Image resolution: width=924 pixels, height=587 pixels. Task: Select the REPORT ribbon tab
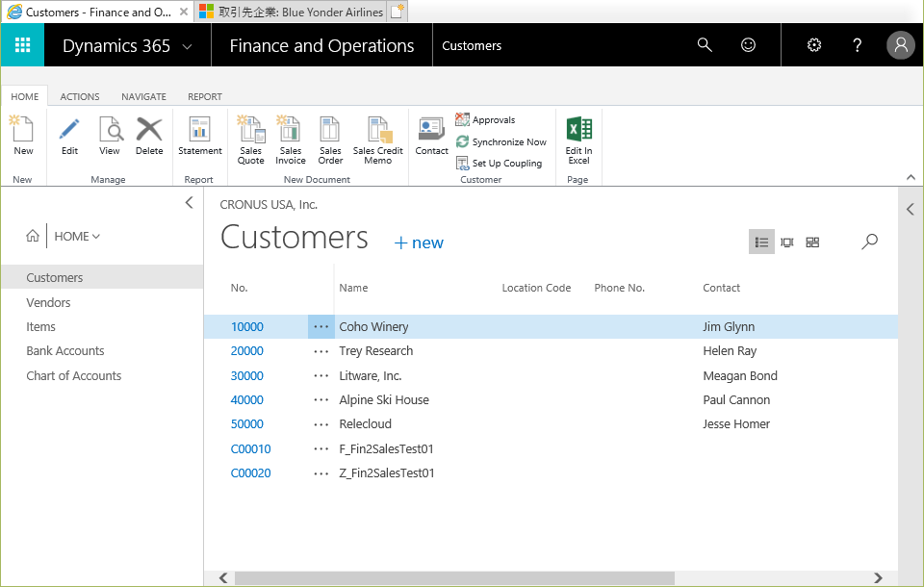pos(205,96)
